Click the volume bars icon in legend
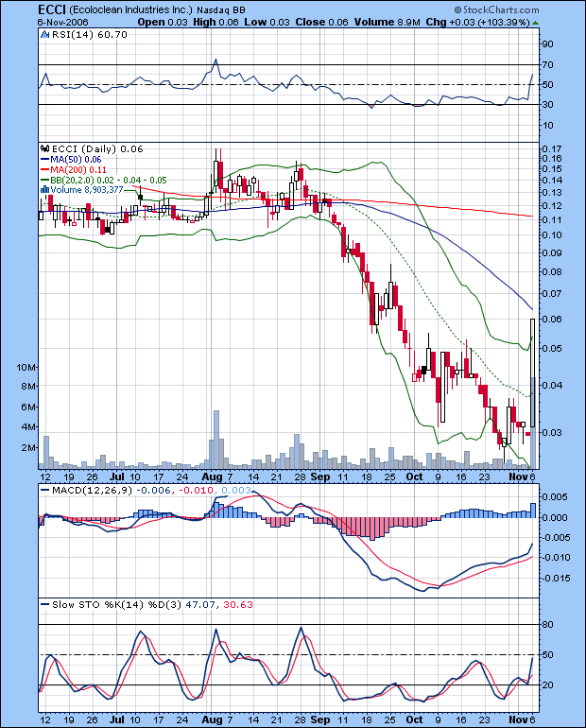The height and width of the screenshot is (728, 586). click(x=45, y=189)
